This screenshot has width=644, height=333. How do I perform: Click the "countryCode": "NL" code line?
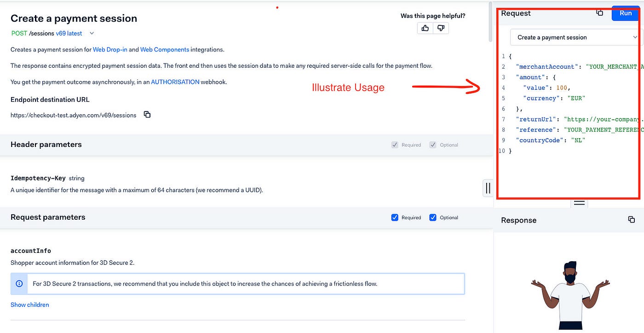coord(551,140)
